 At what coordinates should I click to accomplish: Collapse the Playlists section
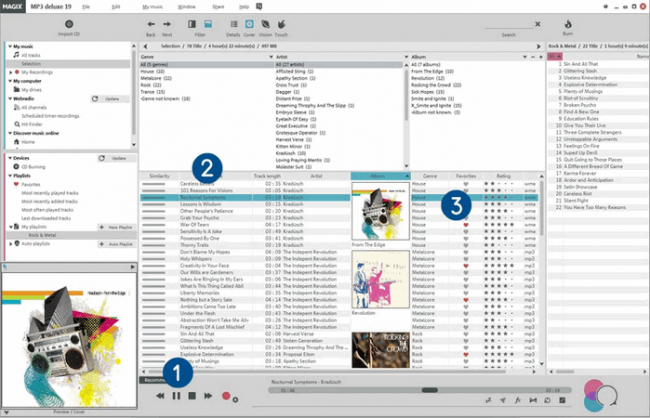[10, 175]
